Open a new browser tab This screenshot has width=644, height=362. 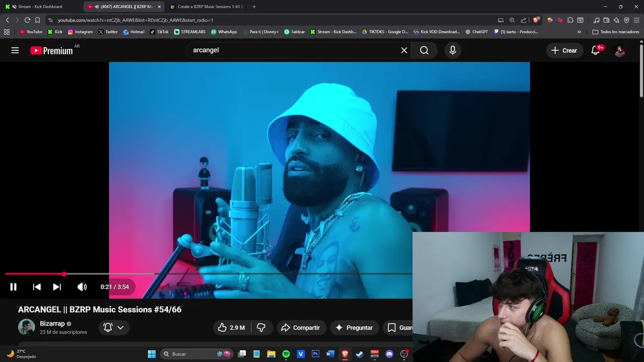point(254,7)
